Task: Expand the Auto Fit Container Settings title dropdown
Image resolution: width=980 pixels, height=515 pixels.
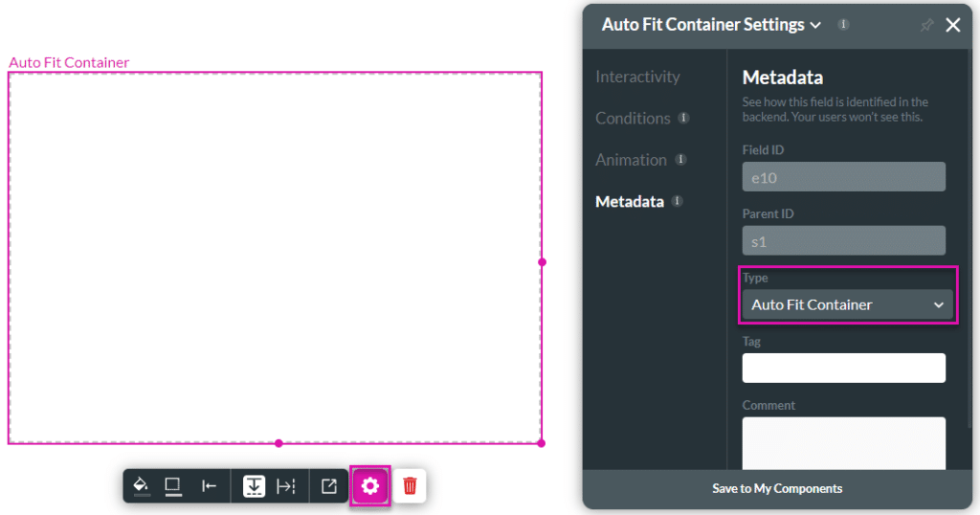Action: click(x=815, y=26)
